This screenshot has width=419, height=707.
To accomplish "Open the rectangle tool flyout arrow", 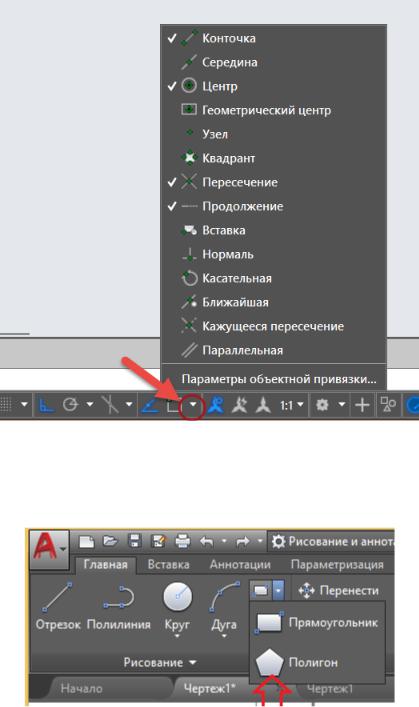I will 279,590.
